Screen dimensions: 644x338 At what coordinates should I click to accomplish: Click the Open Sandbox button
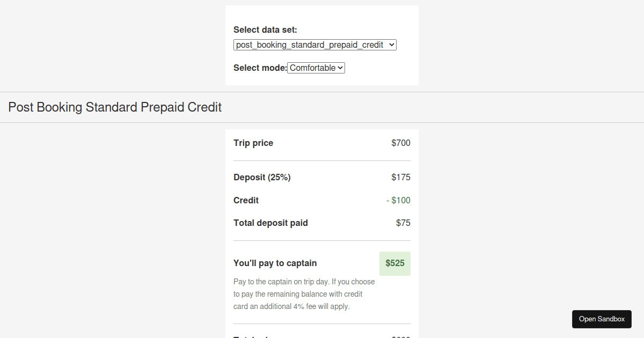[602, 319]
